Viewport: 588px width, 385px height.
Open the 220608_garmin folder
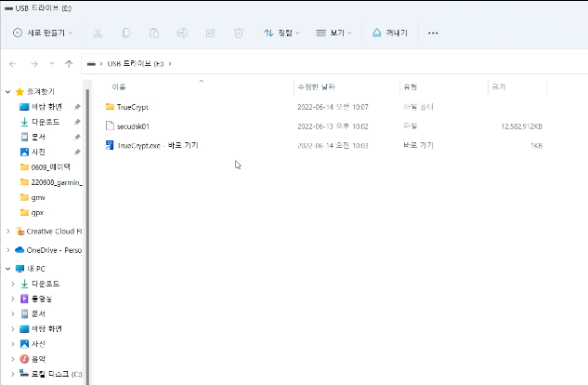[x=51, y=182]
